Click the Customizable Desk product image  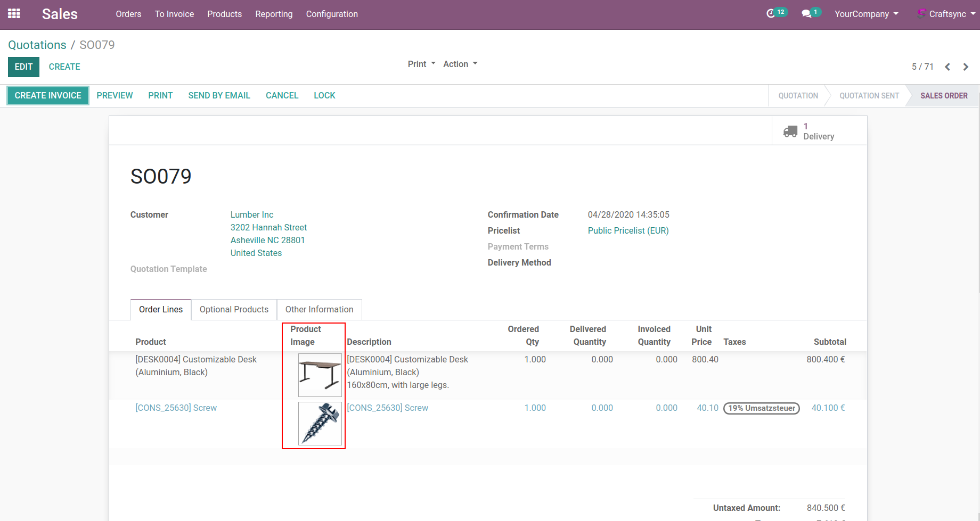(x=320, y=375)
